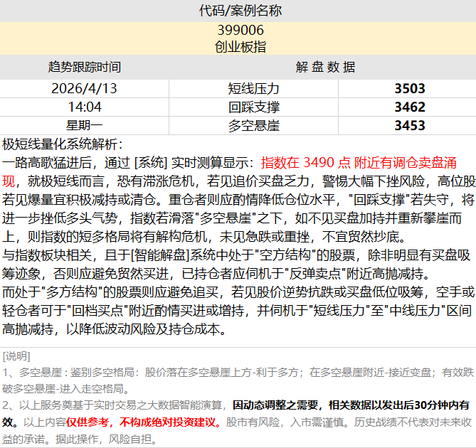Click the 极短线量化系统解析 heading
Screen dimensions: 476x448
click(x=63, y=144)
